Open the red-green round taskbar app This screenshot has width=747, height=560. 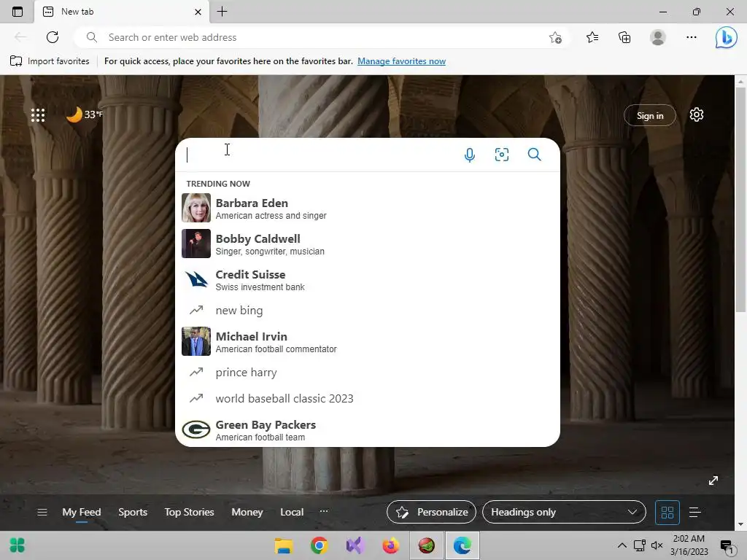[x=426, y=545]
